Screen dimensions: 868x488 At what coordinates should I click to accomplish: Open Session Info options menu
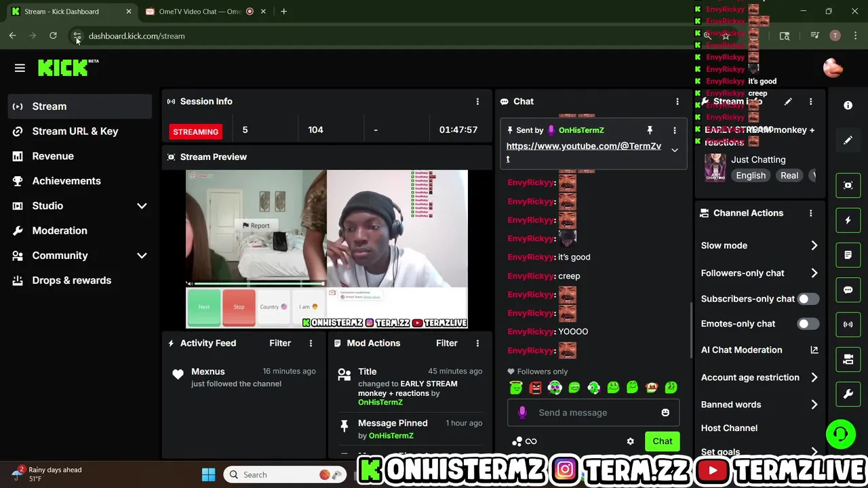coord(477,102)
